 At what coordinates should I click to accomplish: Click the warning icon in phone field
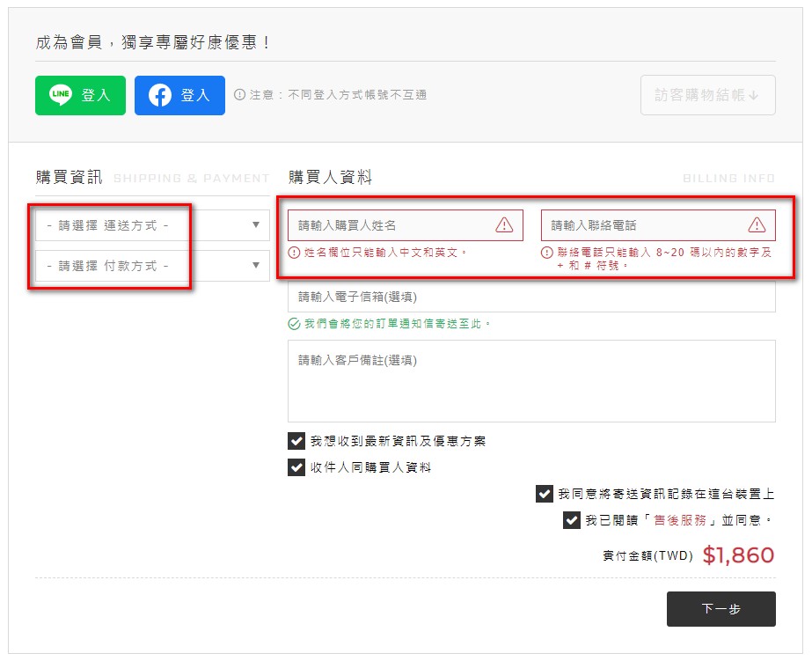pos(757,224)
